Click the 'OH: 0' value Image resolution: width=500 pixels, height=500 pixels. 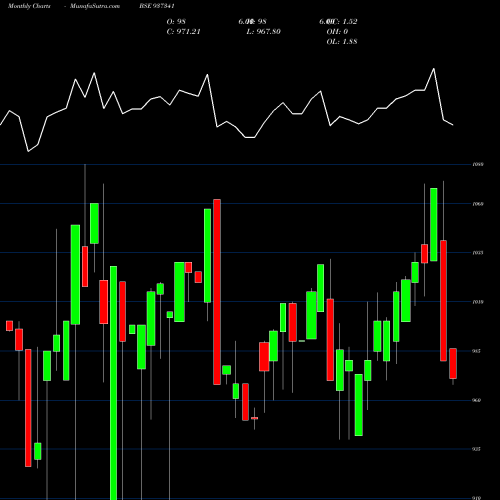click(337, 32)
